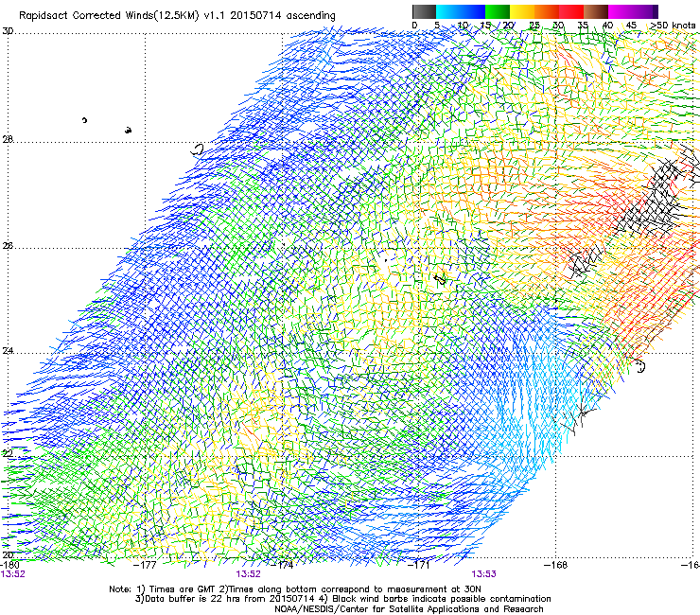This screenshot has width=700, height=615.
Task: Click the '-177' longitude axis label
Action: pos(145,565)
